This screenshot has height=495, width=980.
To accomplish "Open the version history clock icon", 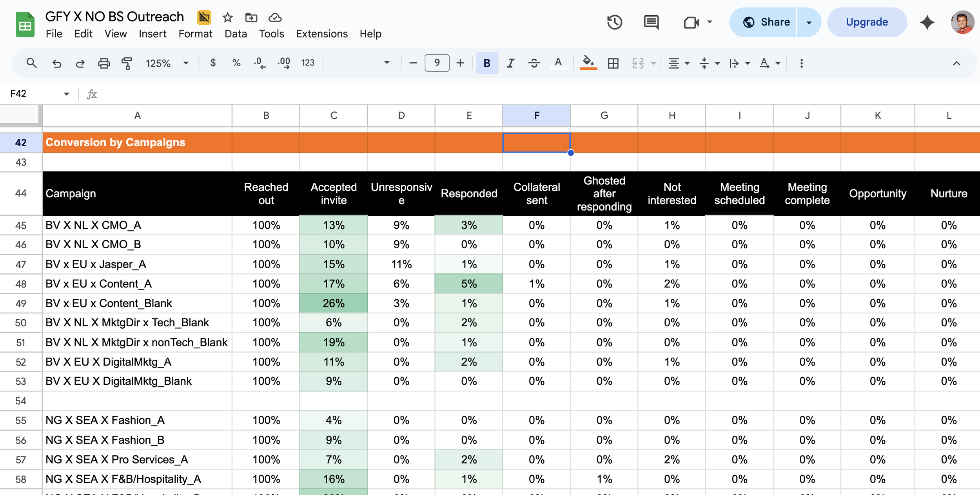I will [x=614, y=22].
